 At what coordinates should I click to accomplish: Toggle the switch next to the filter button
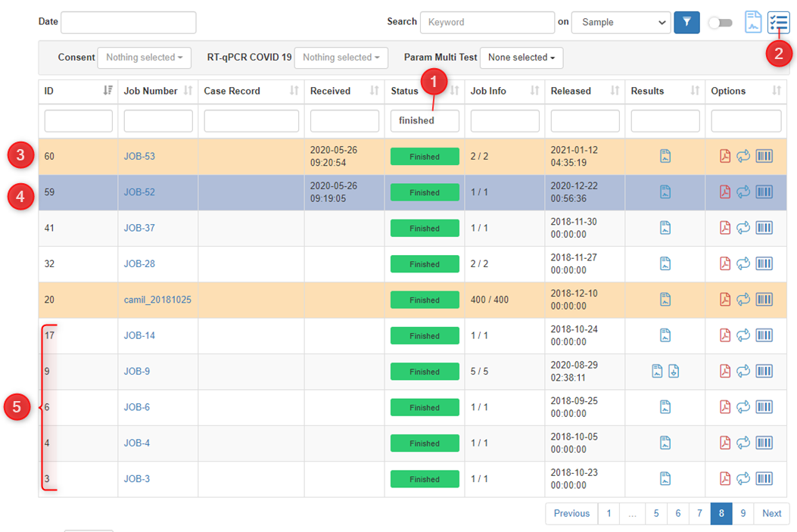[721, 23]
